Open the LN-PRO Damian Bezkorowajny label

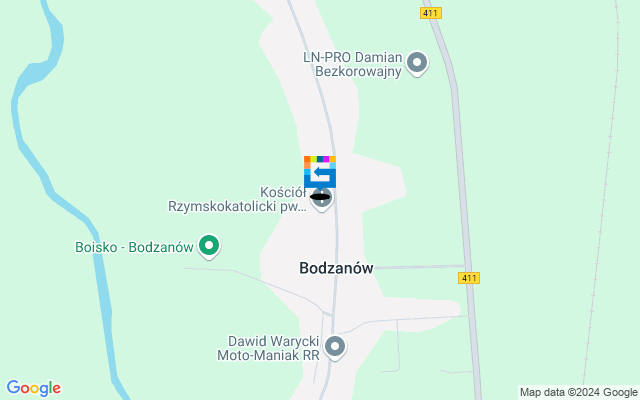(x=353, y=64)
